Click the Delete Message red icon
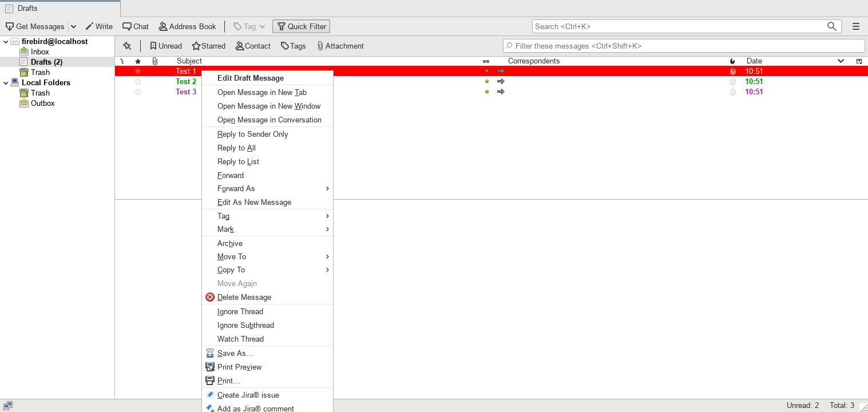This screenshot has height=412, width=868. [x=210, y=297]
